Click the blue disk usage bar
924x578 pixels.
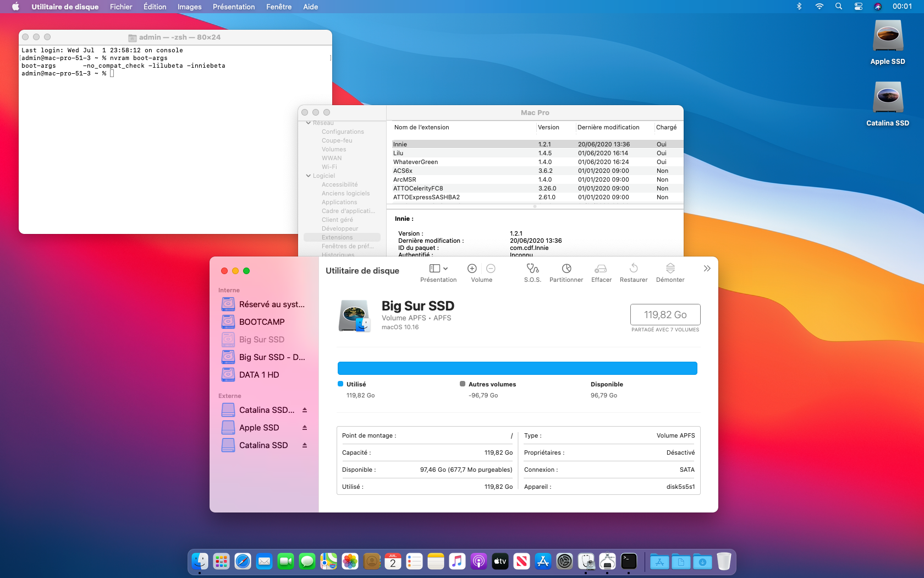point(518,368)
